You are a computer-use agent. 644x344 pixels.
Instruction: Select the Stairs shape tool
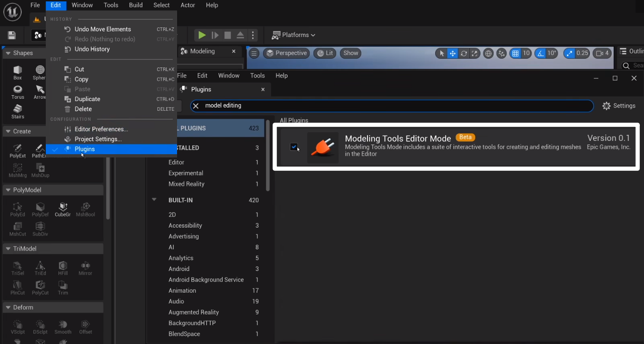(18, 111)
